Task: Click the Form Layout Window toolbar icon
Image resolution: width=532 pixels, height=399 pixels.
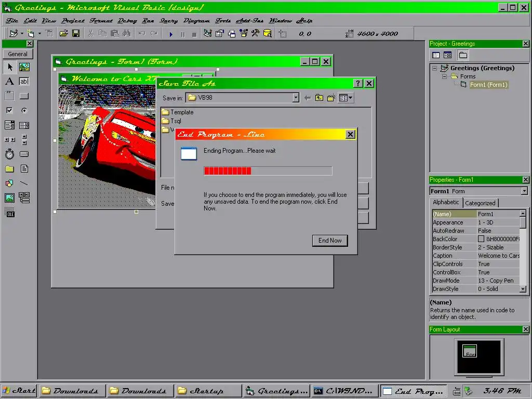Action: tap(232, 33)
